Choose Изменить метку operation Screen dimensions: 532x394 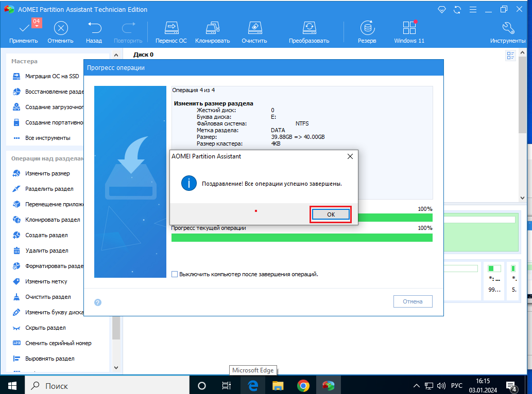40,281
